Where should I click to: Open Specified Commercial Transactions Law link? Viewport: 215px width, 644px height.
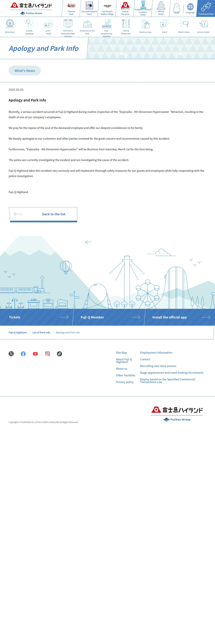167,381
